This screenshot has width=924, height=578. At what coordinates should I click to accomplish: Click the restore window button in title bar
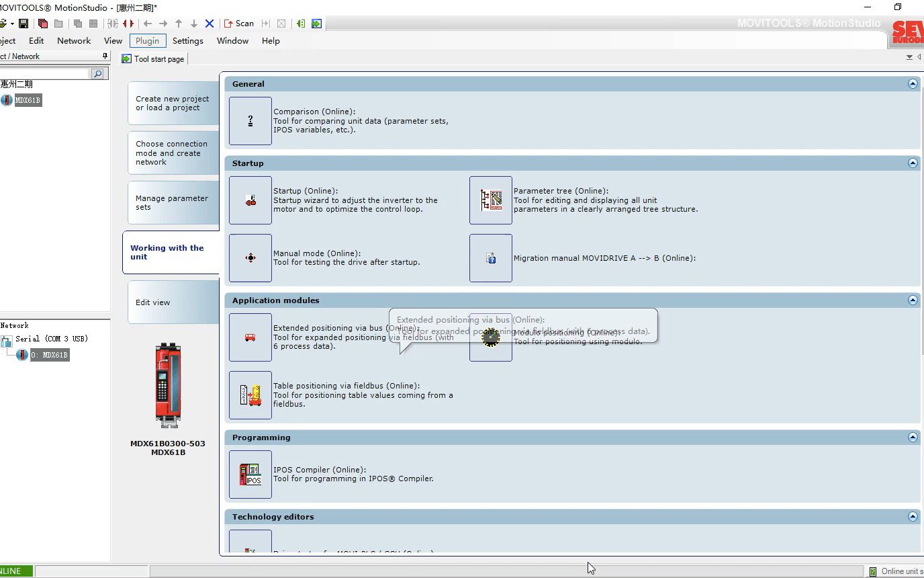point(898,7)
